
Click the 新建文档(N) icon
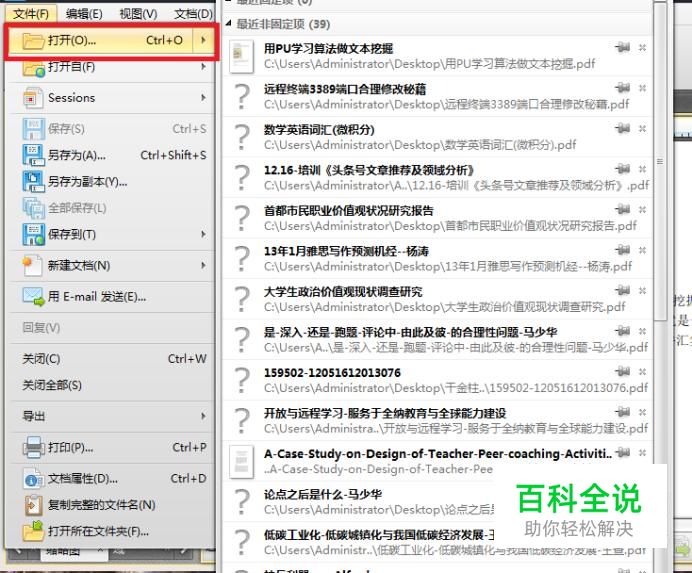(x=33, y=266)
